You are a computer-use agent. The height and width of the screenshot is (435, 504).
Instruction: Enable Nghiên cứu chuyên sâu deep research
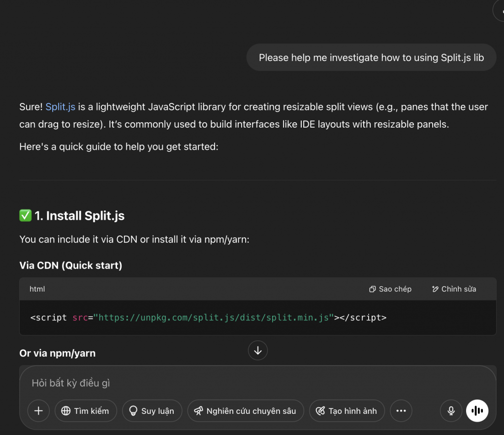(246, 411)
